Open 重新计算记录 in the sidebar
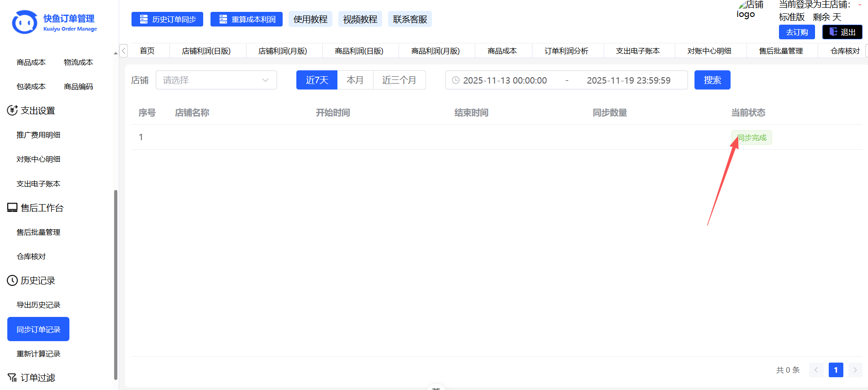Screen dimensions: 868x390 click(38, 354)
